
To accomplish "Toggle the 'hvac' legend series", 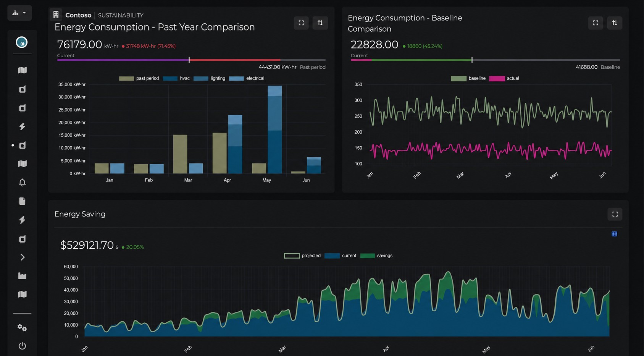I will click(x=176, y=78).
